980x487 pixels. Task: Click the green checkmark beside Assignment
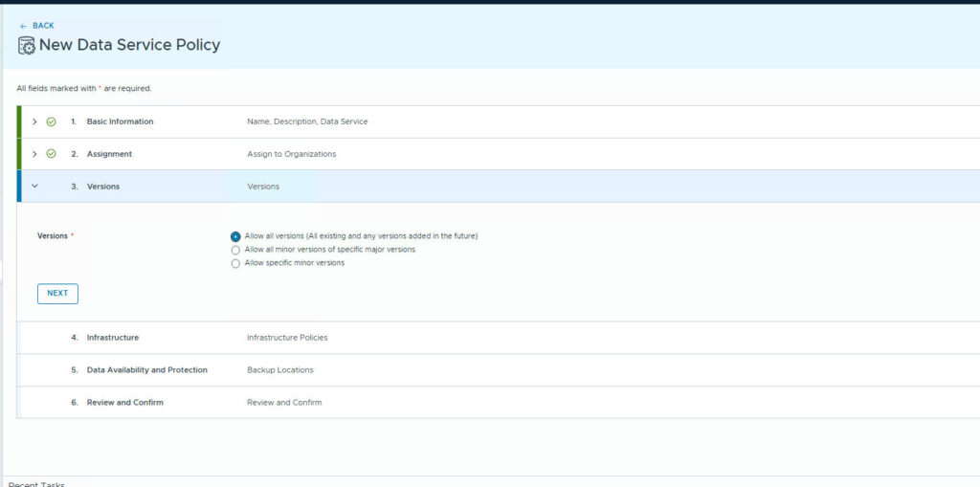[52, 154]
